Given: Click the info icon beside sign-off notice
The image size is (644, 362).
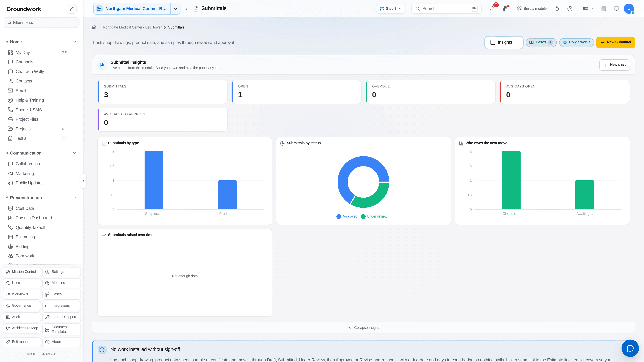Looking at the screenshot, I should tap(102, 350).
